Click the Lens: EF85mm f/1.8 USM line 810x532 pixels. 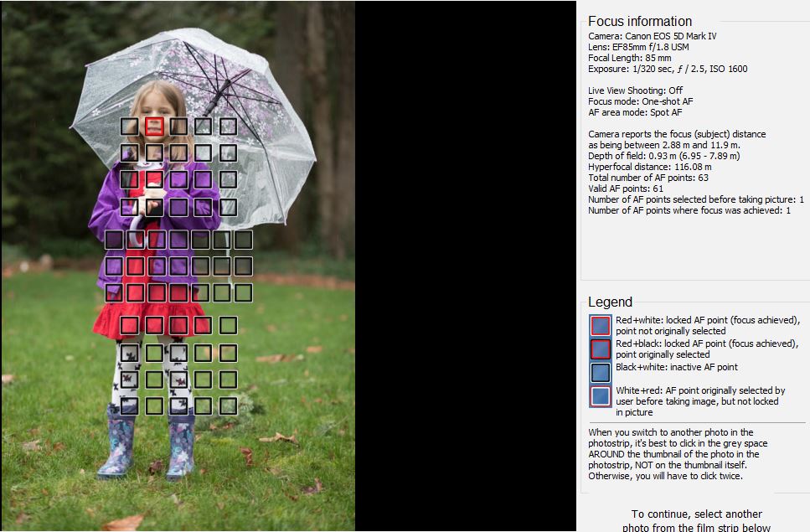(638, 47)
